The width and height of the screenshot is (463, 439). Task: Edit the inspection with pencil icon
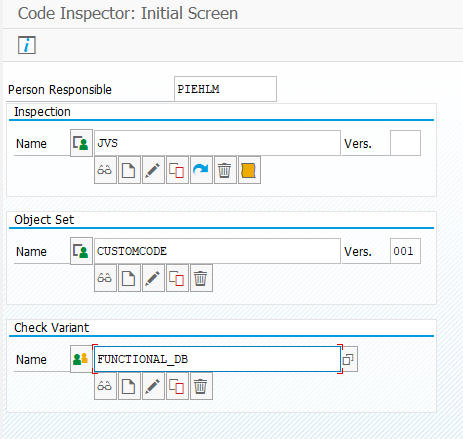point(153,170)
